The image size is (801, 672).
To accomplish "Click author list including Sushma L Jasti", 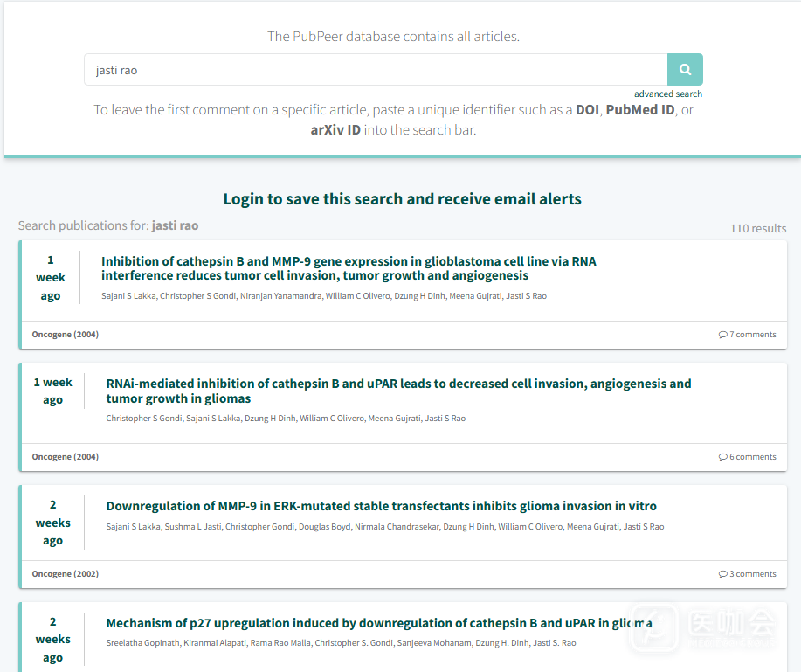I will pyautogui.click(x=384, y=527).
